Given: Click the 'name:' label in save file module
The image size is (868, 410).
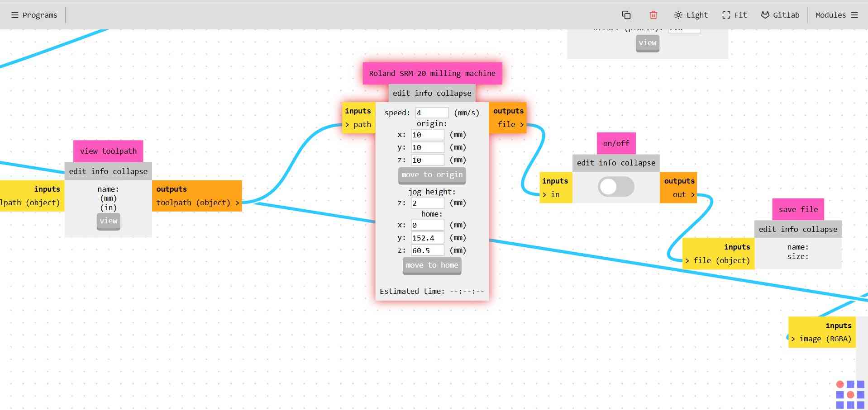Looking at the screenshot, I should pos(798,247).
